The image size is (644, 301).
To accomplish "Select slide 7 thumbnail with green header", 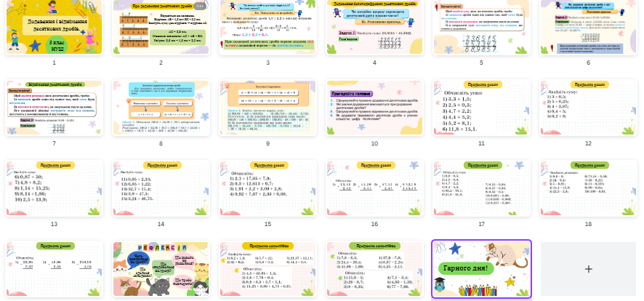I will coord(54,108).
